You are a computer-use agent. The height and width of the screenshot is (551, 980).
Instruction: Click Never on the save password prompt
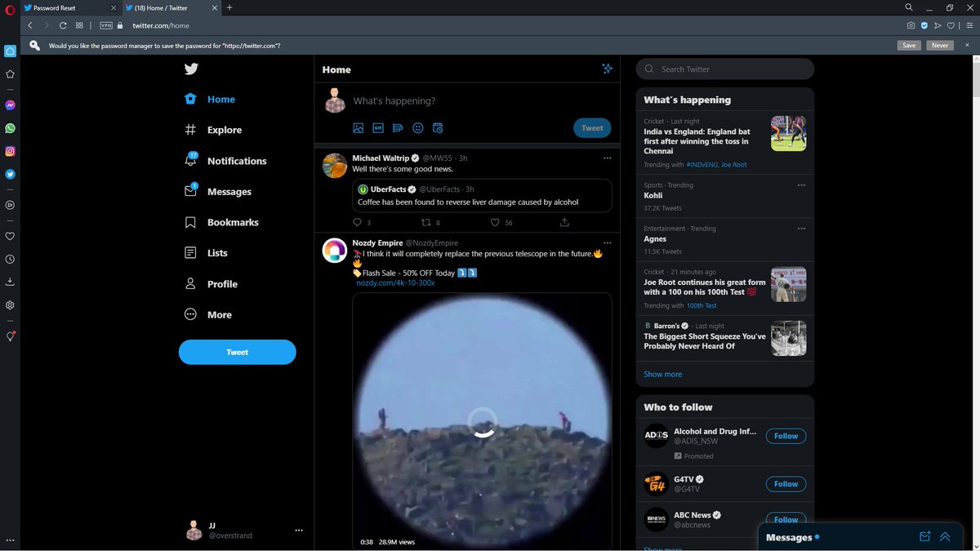pyautogui.click(x=940, y=45)
